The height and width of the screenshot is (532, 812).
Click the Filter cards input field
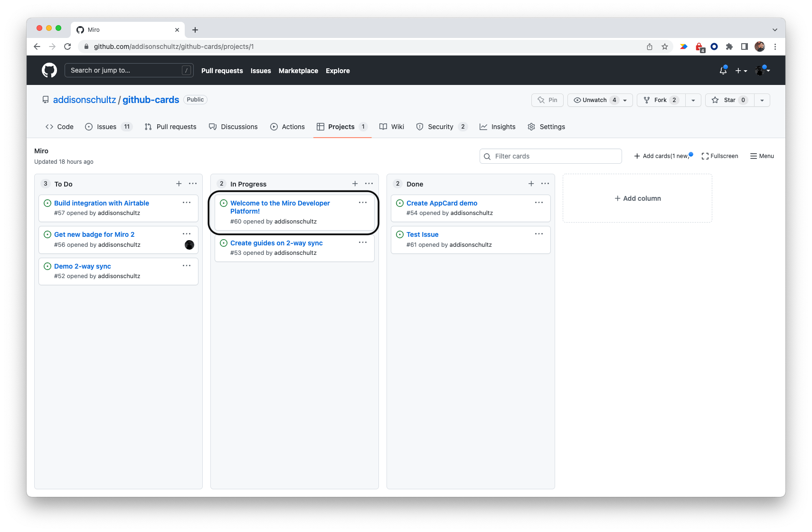(551, 156)
